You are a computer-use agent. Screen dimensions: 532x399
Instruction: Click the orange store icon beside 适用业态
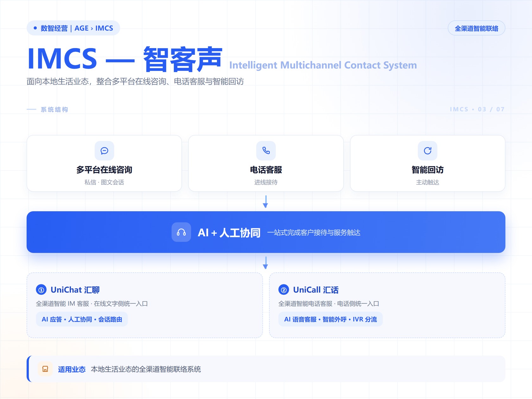45,369
